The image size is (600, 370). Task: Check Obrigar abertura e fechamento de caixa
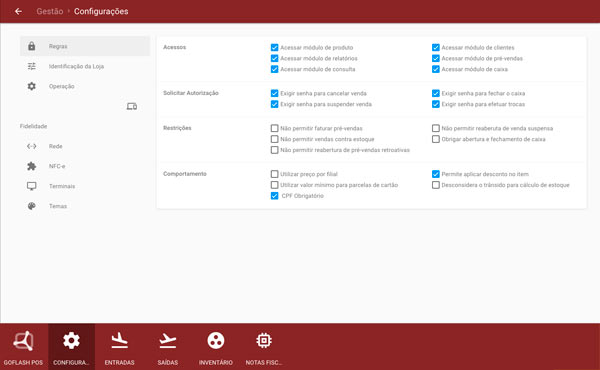coord(435,139)
